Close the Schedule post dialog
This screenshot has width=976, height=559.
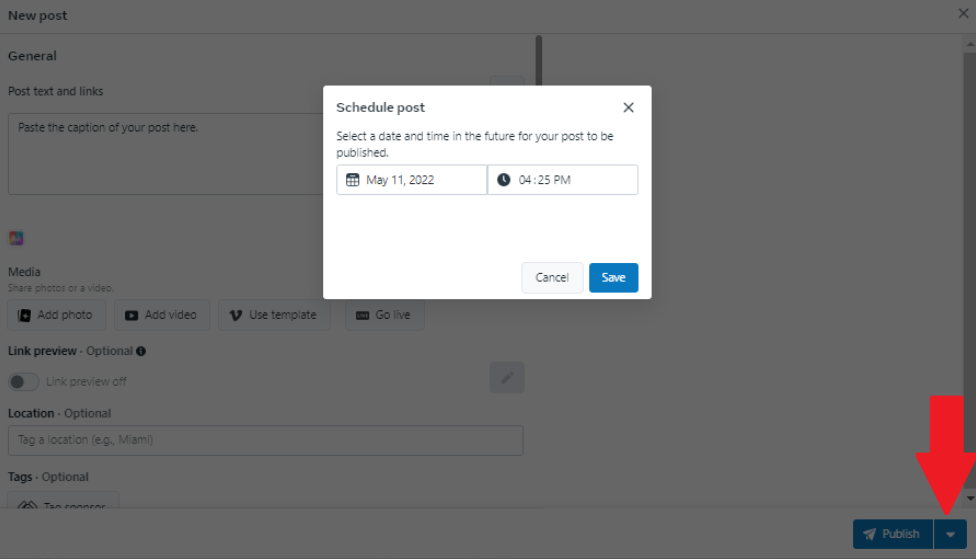pos(628,108)
